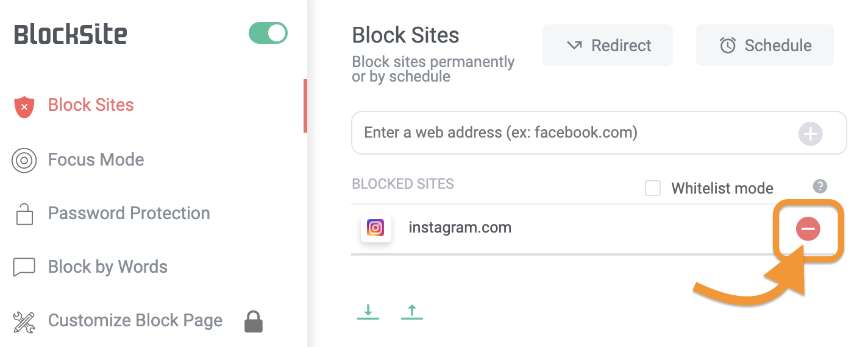
Task: Click the green download arrow import icon
Action: (368, 312)
